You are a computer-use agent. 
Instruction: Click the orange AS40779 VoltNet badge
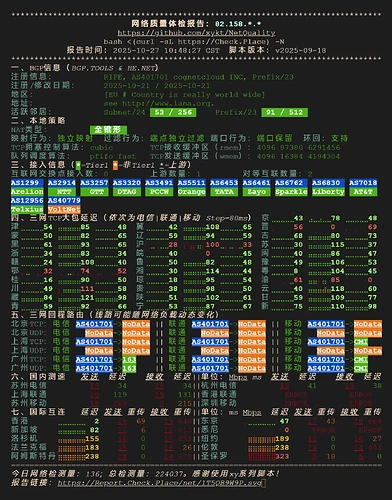pos(64,205)
